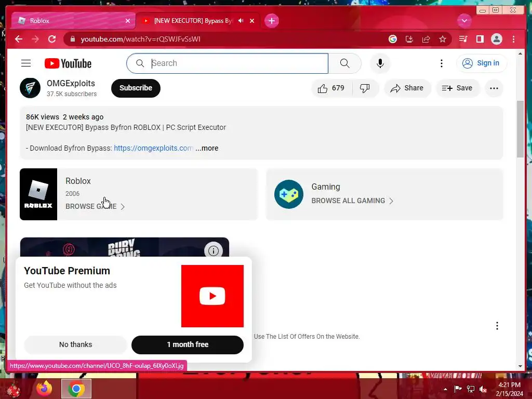Search with your voice microphone

tap(380, 63)
